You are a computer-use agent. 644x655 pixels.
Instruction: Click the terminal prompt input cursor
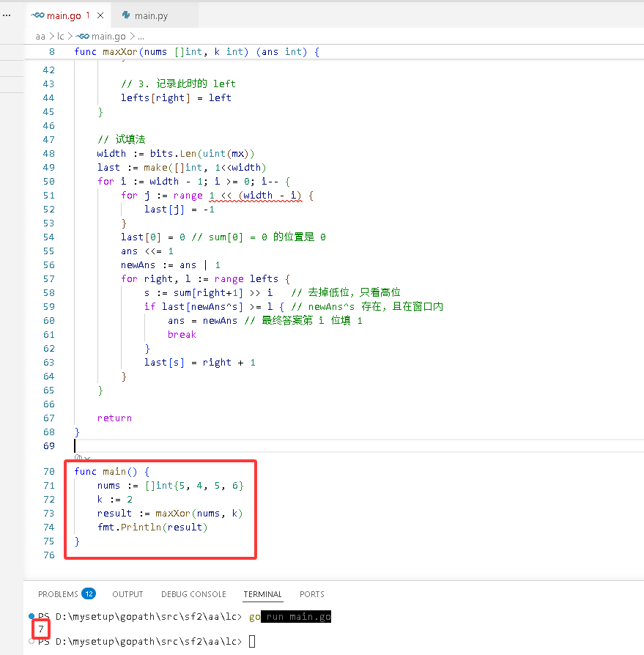(x=252, y=641)
